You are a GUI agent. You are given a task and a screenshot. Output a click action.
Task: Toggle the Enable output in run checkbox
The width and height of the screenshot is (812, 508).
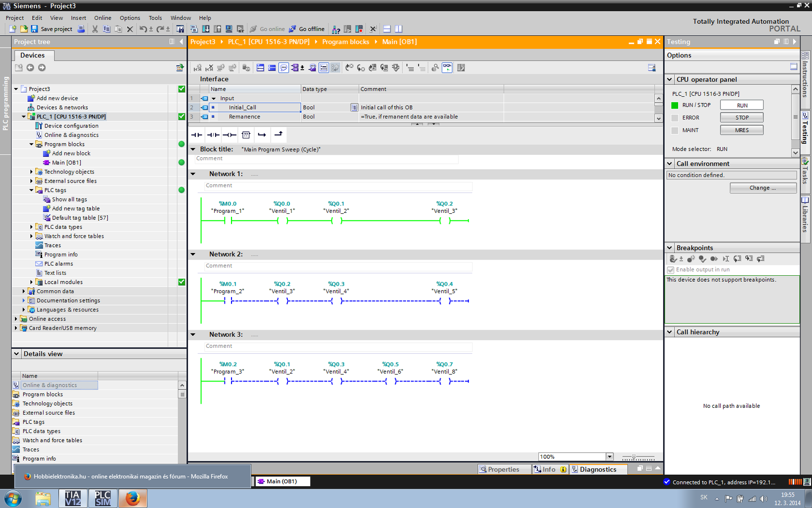pyautogui.click(x=671, y=270)
